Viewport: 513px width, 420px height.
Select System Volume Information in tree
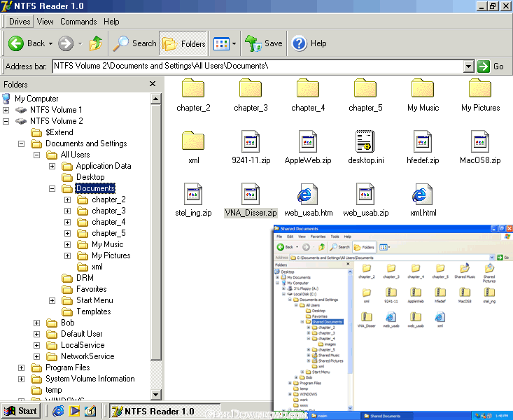point(90,379)
